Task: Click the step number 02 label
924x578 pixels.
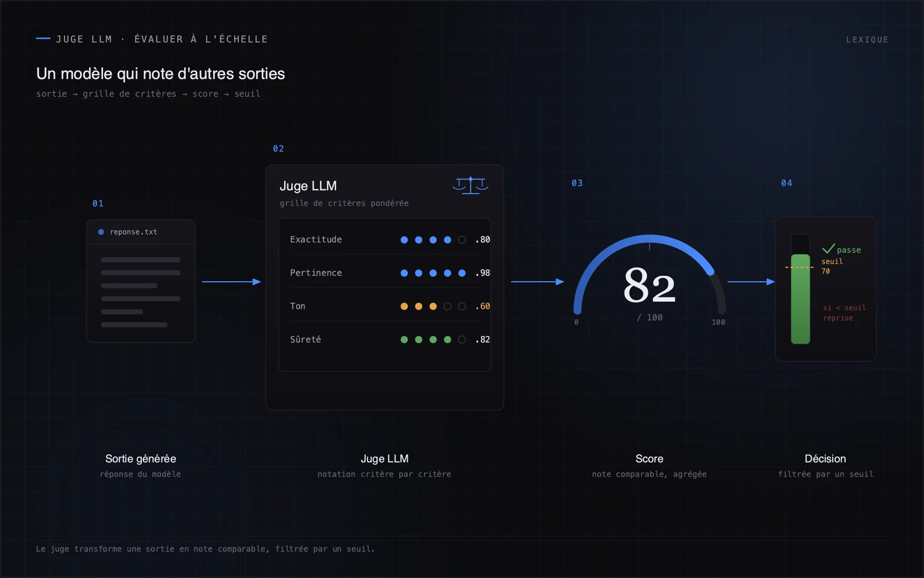Action: pos(278,149)
